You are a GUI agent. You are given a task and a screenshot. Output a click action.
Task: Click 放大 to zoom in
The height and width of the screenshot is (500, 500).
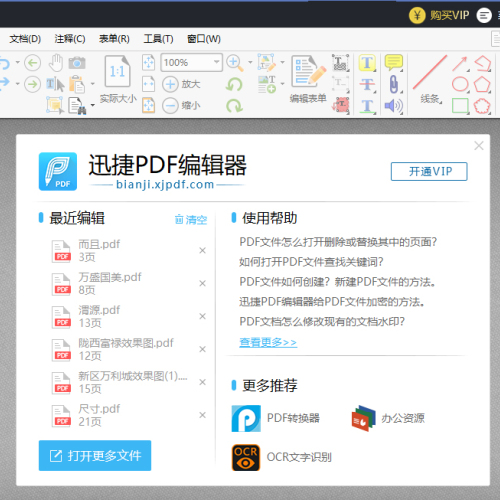click(181, 84)
